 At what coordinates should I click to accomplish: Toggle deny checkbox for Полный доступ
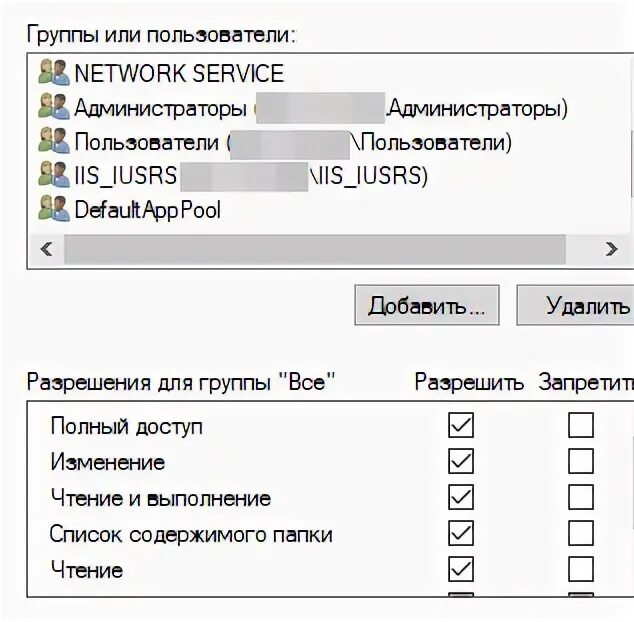(x=581, y=425)
